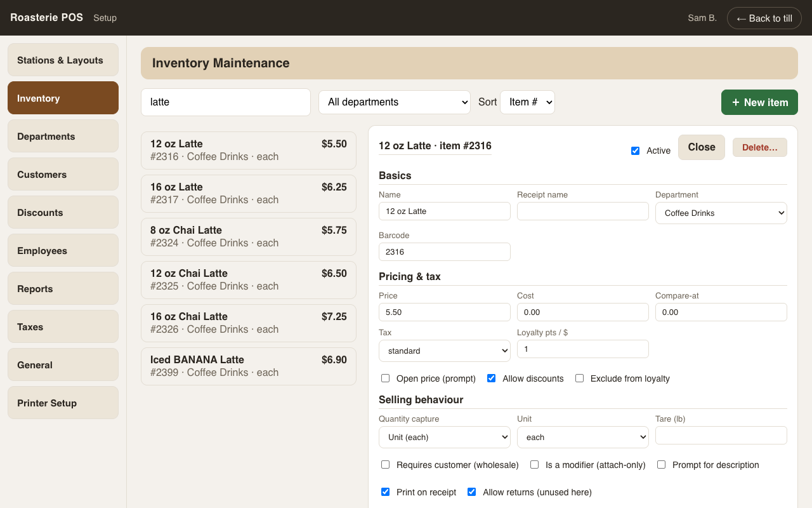Click the Setup label in header
Screen dimensions: 812x508
coord(105,18)
